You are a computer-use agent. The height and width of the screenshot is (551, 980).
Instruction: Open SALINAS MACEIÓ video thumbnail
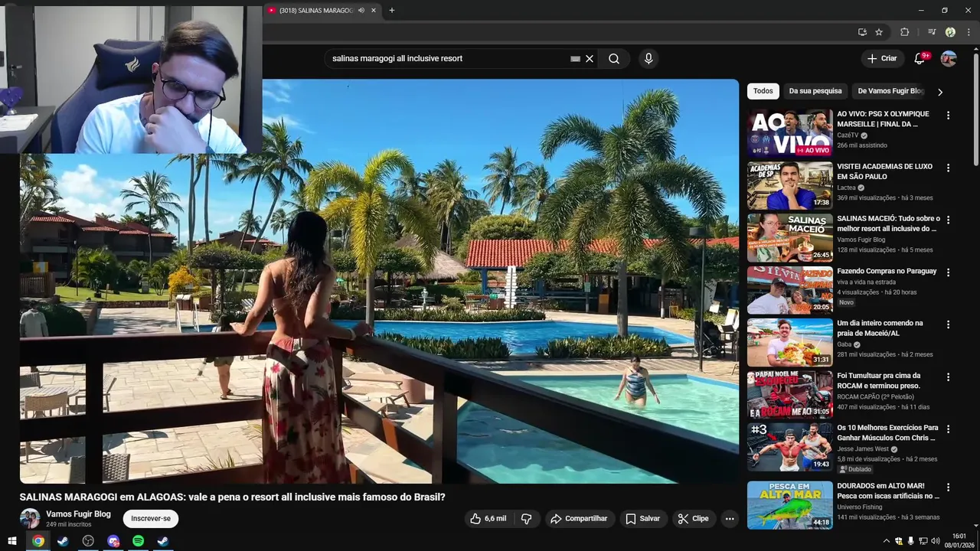[789, 237]
